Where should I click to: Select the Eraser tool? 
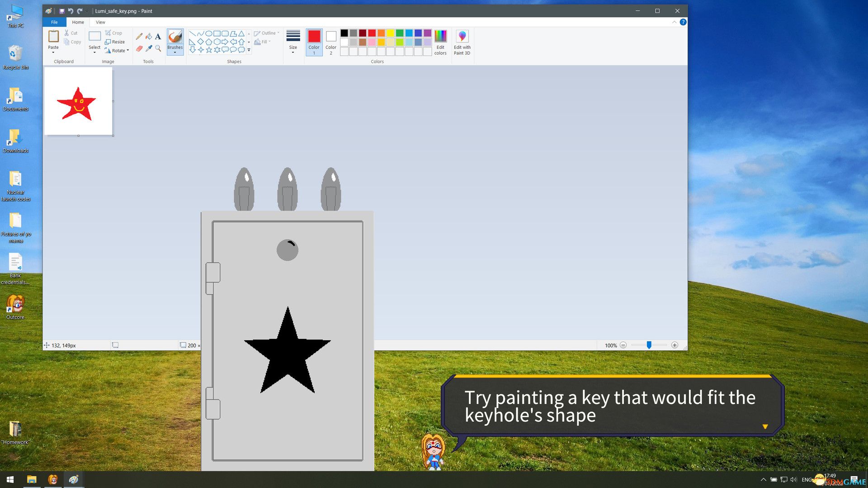click(x=139, y=48)
